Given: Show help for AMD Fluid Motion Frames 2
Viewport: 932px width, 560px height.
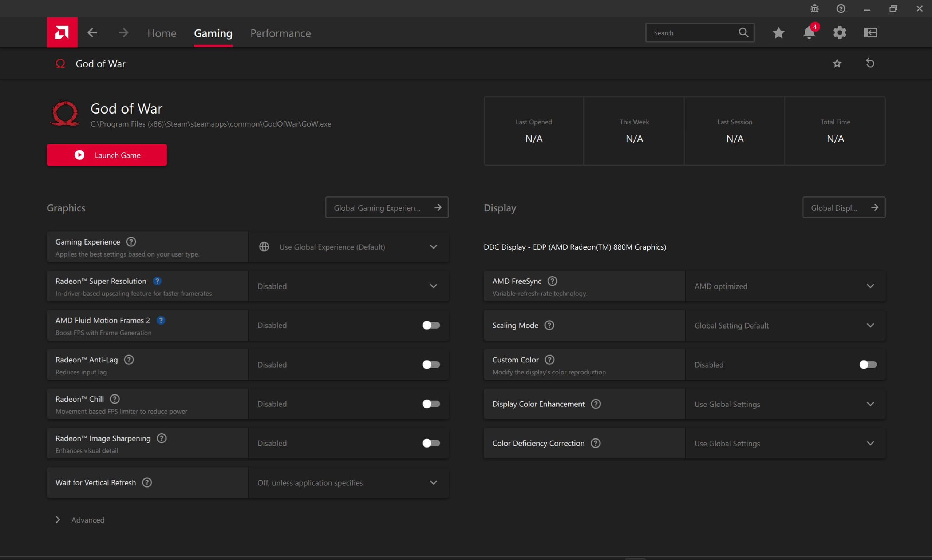Looking at the screenshot, I should (161, 320).
